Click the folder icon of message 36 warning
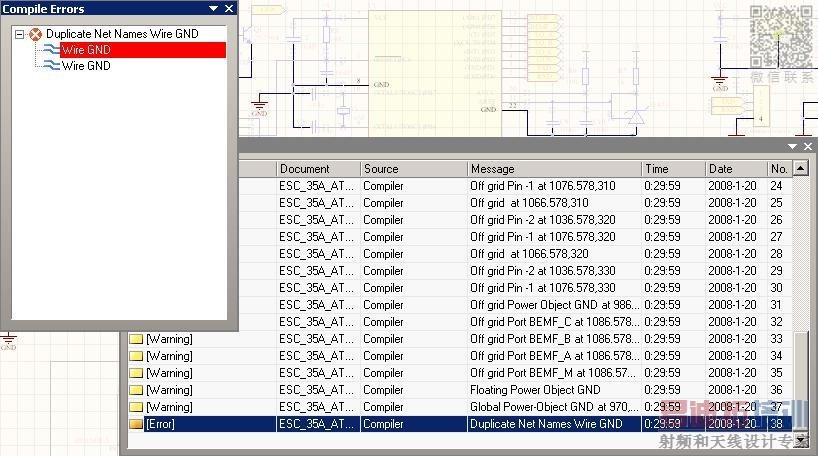The width and height of the screenshot is (818, 456). point(136,390)
